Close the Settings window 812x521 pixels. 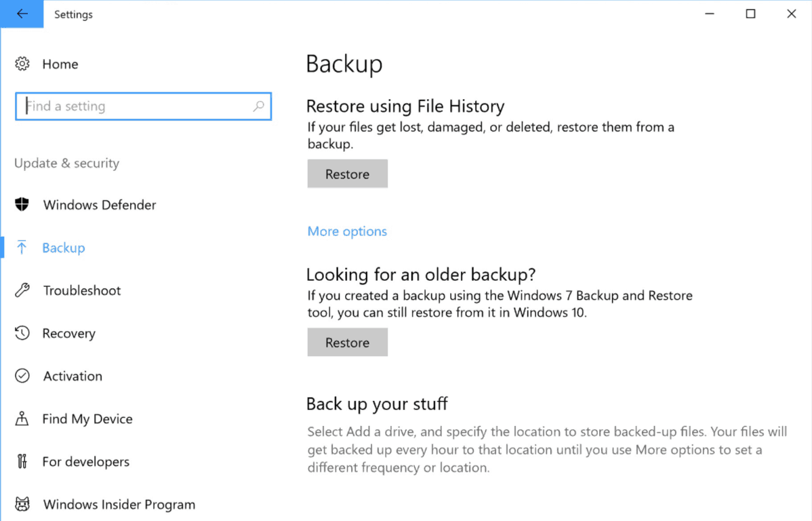791,14
